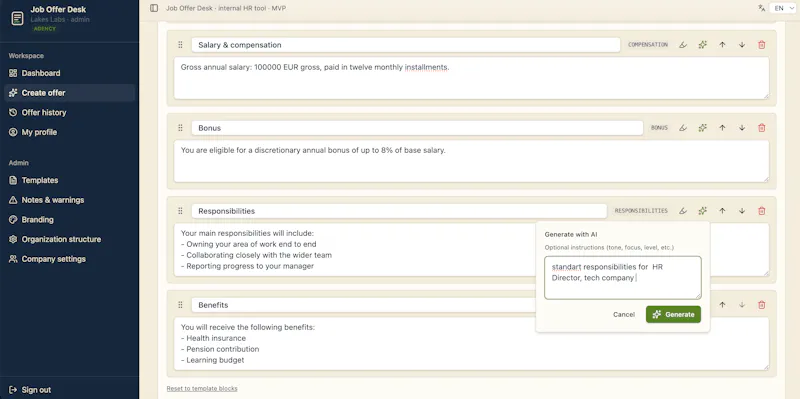800x399 pixels.
Task: Open the EN language dropdown
Action: 783,8
